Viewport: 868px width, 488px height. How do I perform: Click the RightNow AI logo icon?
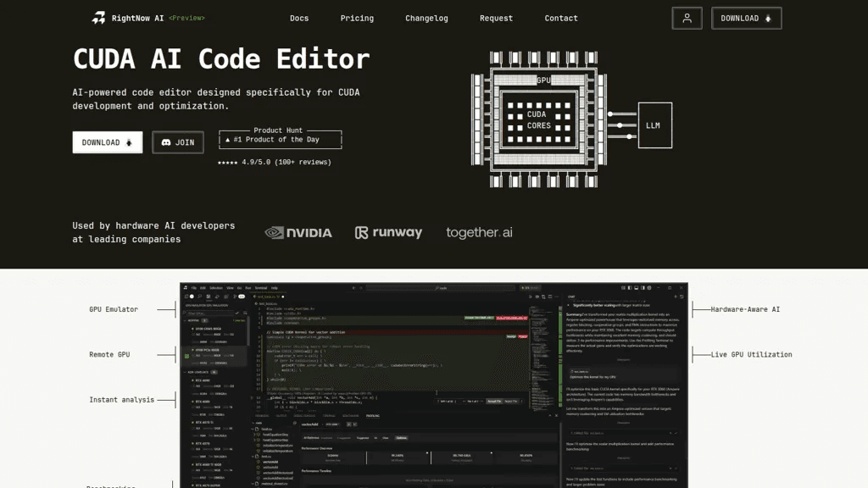[x=98, y=19]
